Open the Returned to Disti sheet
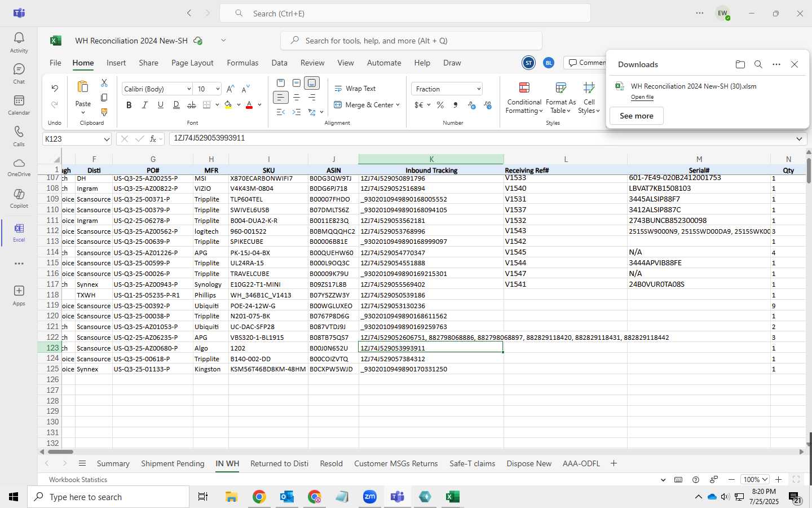 (x=279, y=463)
